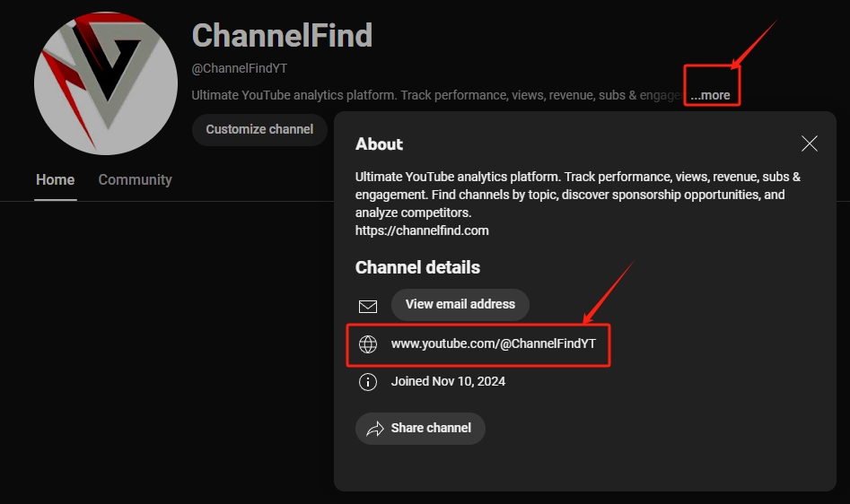850x504 pixels.
Task: Click the www.youtube.com/@ChannelFindYT URL
Action: click(x=493, y=344)
